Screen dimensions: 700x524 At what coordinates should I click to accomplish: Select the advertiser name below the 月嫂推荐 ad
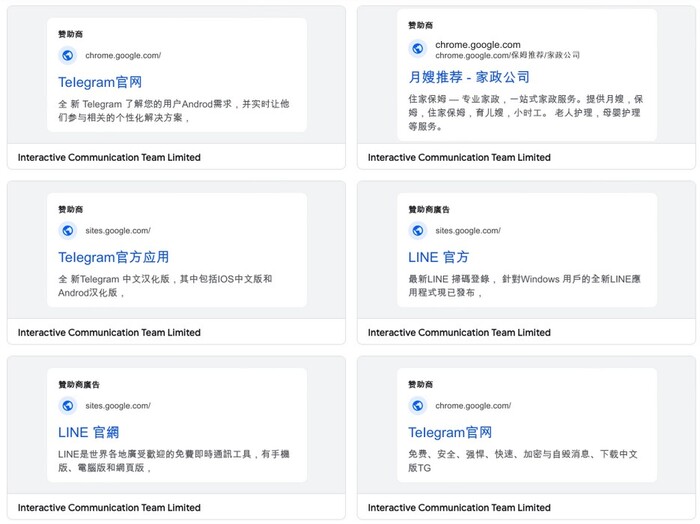tap(459, 157)
